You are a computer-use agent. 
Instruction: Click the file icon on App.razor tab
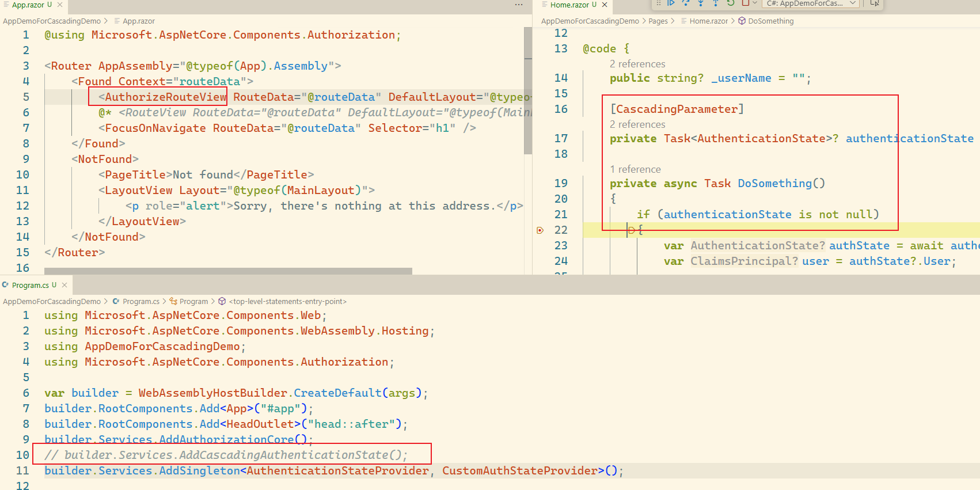coord(6,5)
